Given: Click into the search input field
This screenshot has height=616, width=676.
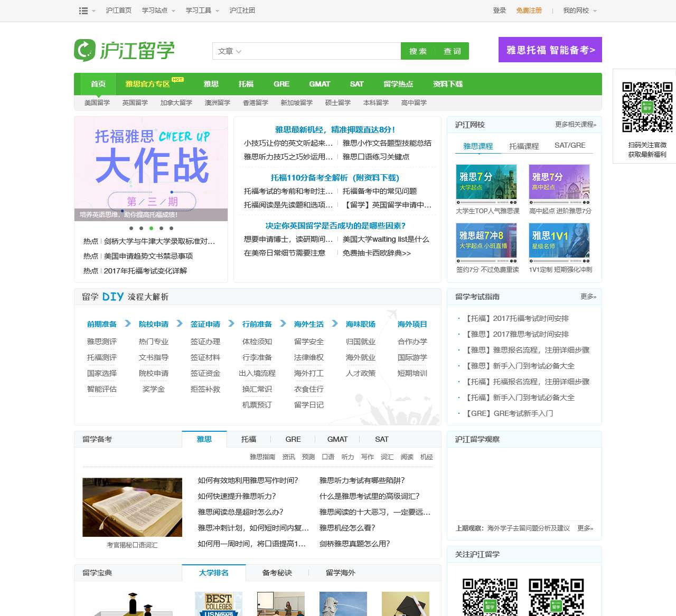Looking at the screenshot, I should pos(323,51).
